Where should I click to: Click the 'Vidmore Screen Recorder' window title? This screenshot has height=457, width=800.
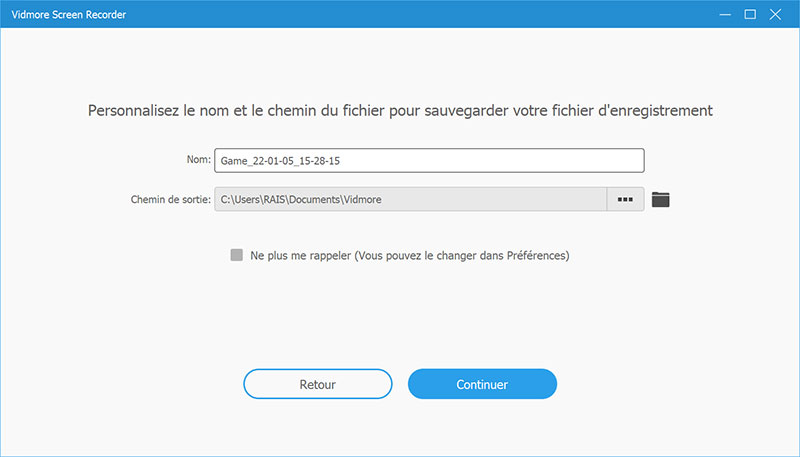(x=69, y=14)
